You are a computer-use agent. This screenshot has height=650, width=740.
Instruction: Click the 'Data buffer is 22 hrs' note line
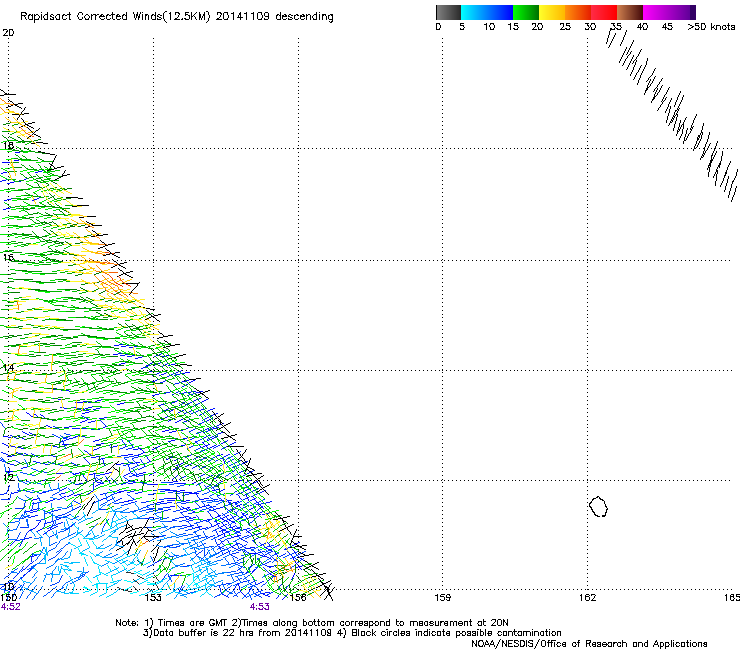[x=352, y=633]
